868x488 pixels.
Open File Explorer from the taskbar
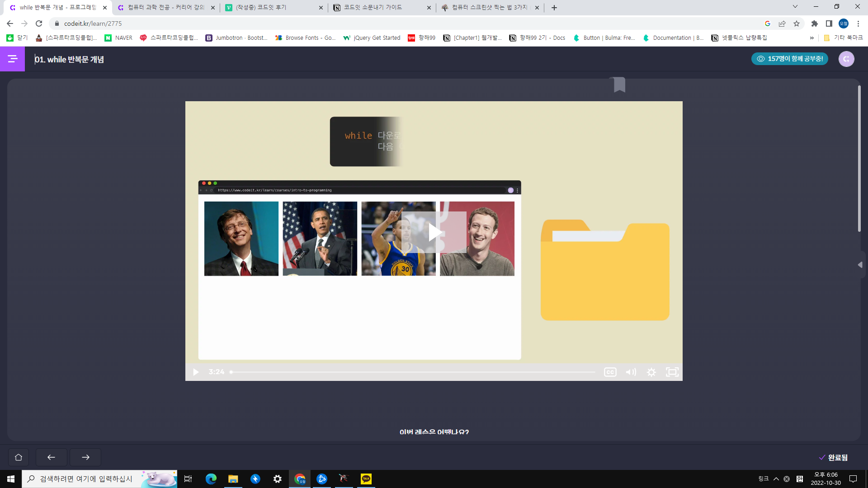point(233,479)
